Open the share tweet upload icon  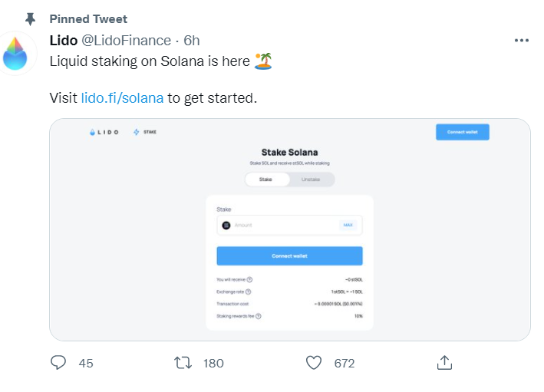pyautogui.click(x=444, y=363)
